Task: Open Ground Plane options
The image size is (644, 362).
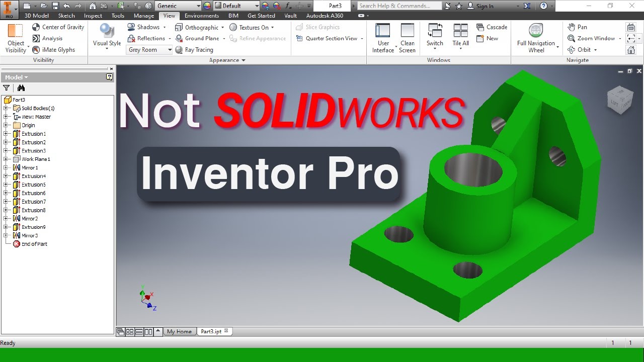Action: (200, 38)
